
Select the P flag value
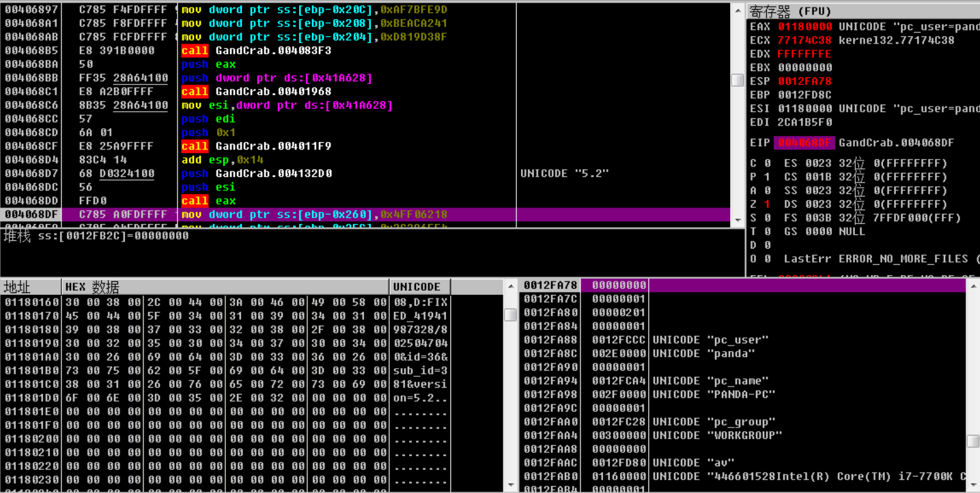[768, 177]
